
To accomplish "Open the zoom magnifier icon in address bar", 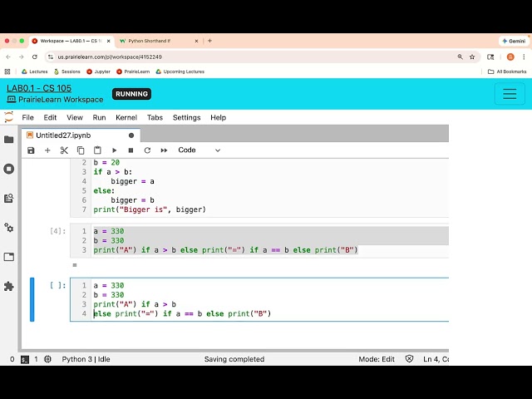I will click(x=460, y=57).
